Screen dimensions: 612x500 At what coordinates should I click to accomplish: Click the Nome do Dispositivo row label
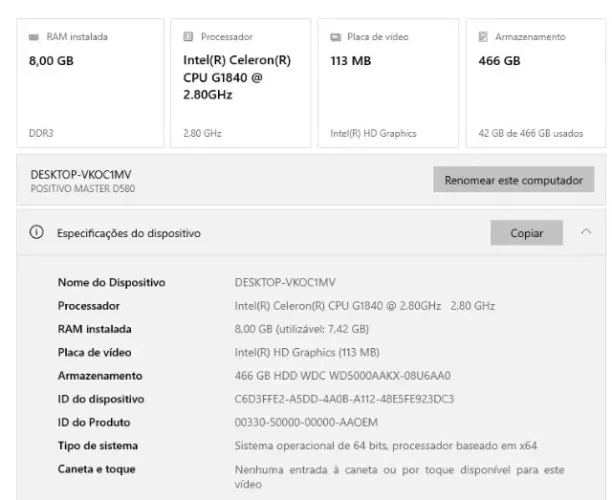point(112,282)
